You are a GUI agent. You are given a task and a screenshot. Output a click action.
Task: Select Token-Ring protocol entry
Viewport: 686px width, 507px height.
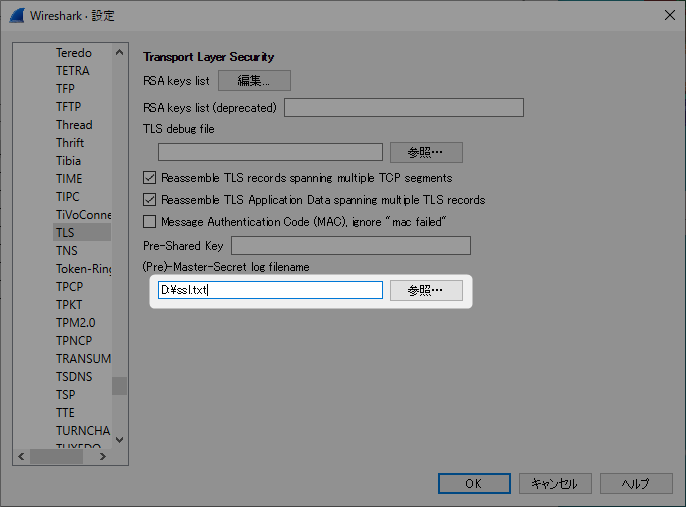83,269
